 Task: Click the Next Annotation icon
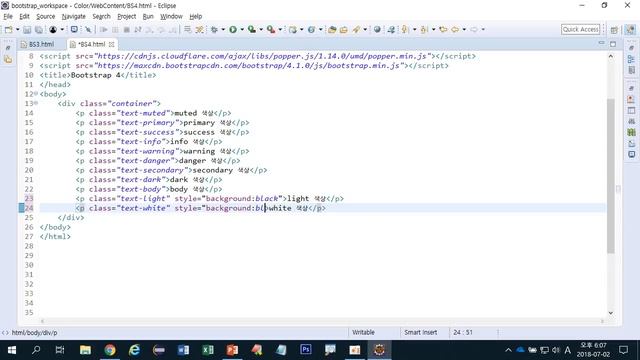pos(405,29)
